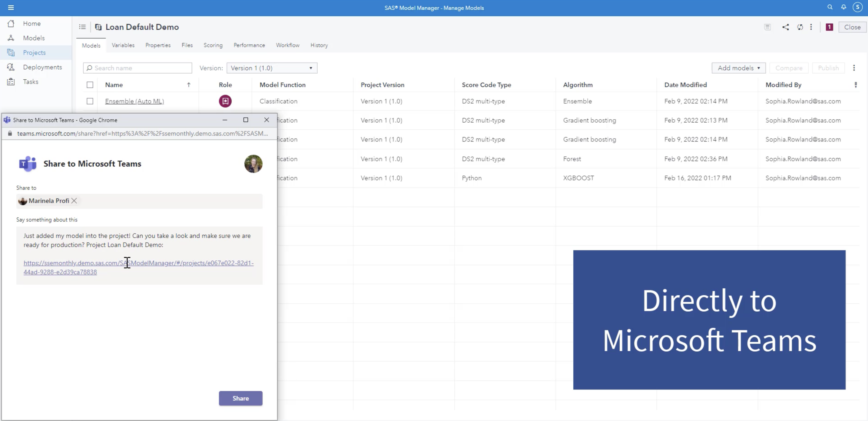This screenshot has height=421, width=868.
Task: Click the search magnifier icon in header
Action: pyautogui.click(x=830, y=7)
